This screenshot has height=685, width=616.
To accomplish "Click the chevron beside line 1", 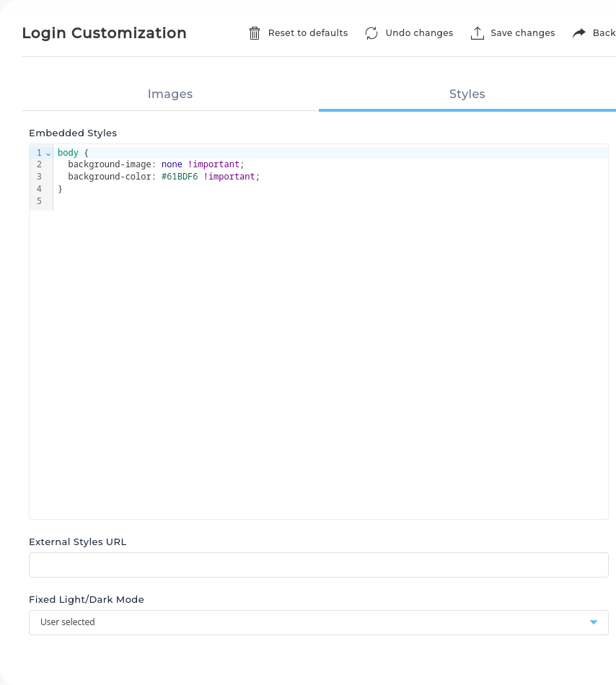I will tap(48, 153).
